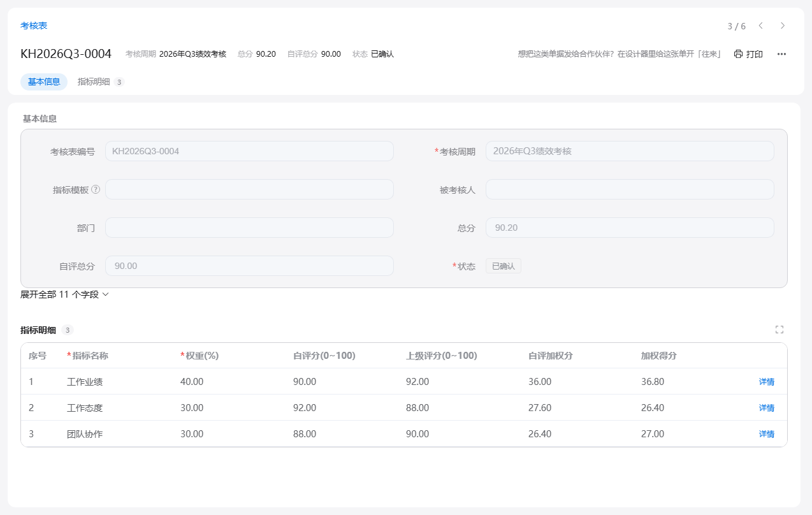Image resolution: width=812 pixels, height=515 pixels.
Task: Select the 工作态度 cell
Action: [x=85, y=408]
